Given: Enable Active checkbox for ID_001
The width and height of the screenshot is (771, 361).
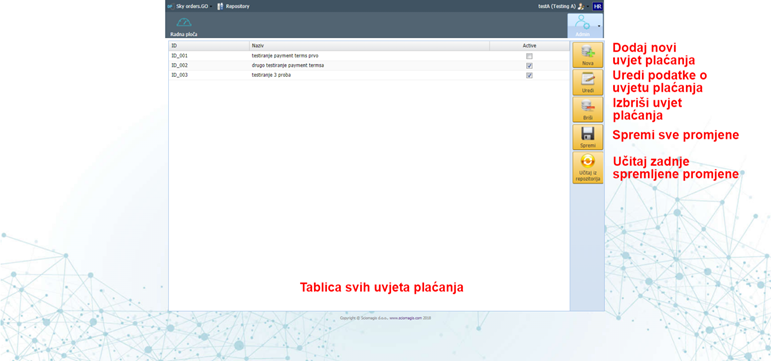Looking at the screenshot, I should click(529, 56).
